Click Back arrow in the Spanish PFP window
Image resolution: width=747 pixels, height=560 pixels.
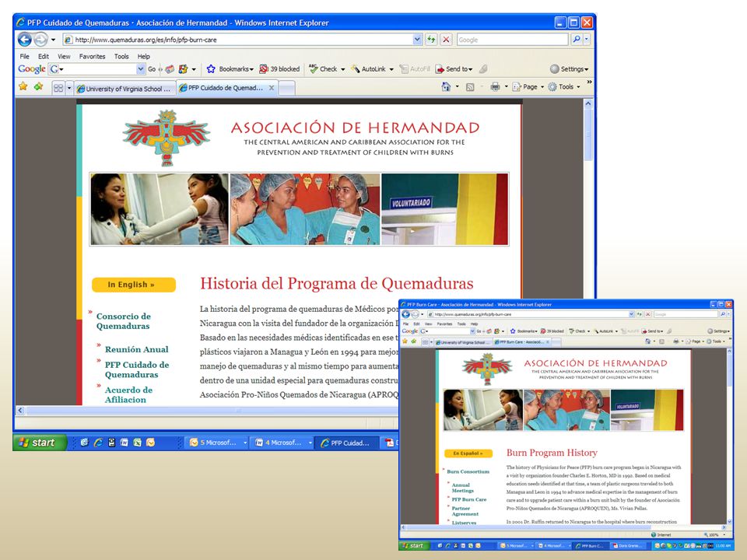[24, 40]
